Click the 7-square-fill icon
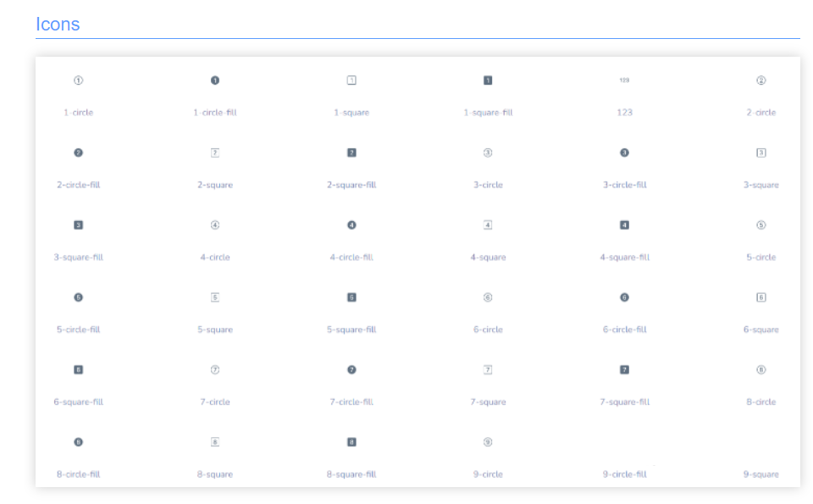Image resolution: width=813 pixels, height=504 pixels. coord(624,369)
